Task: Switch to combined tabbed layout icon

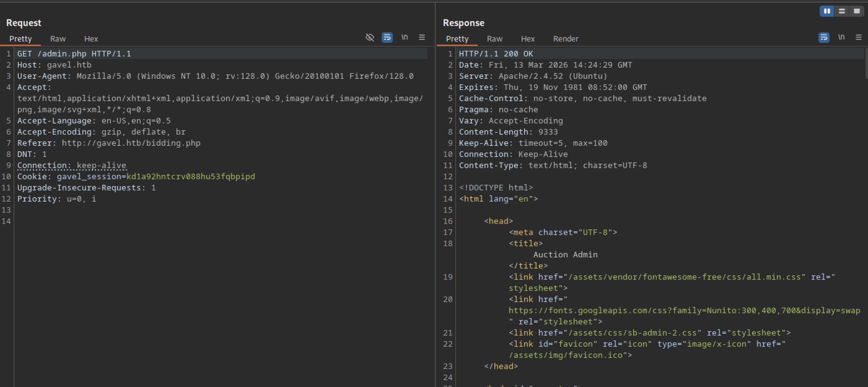Action: click(x=857, y=11)
